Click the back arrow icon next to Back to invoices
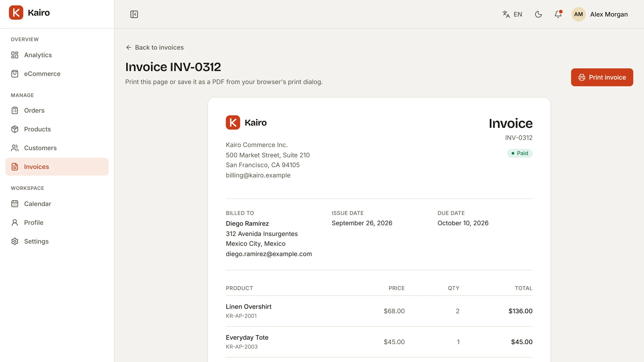The height and width of the screenshot is (362, 644). pyautogui.click(x=128, y=48)
